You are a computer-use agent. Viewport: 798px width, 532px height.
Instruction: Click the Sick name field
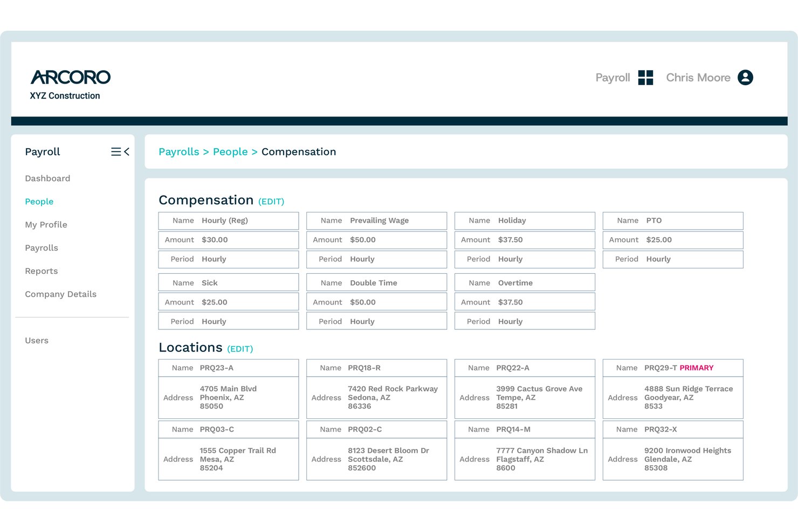(229, 283)
